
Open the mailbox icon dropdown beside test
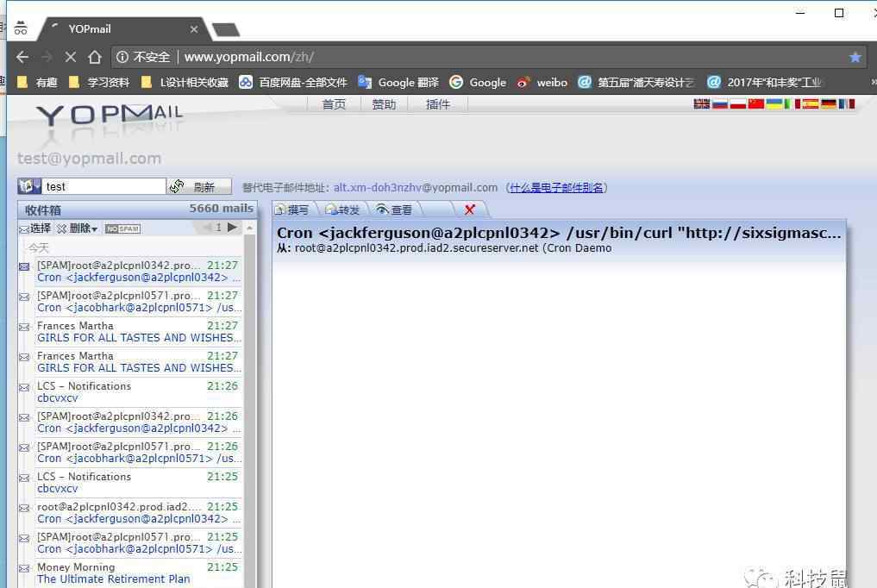pos(29,186)
